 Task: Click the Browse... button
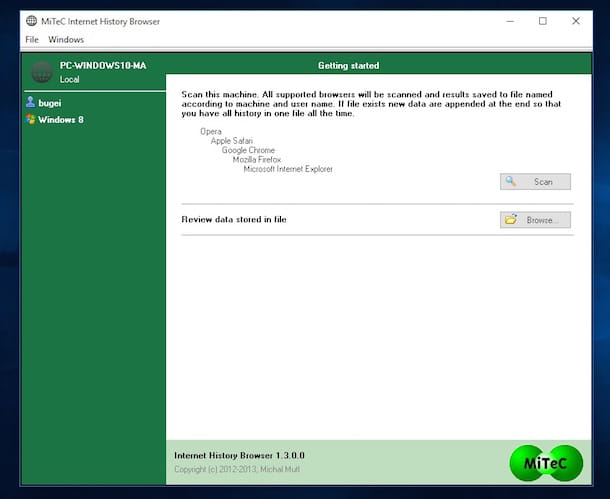coord(535,220)
